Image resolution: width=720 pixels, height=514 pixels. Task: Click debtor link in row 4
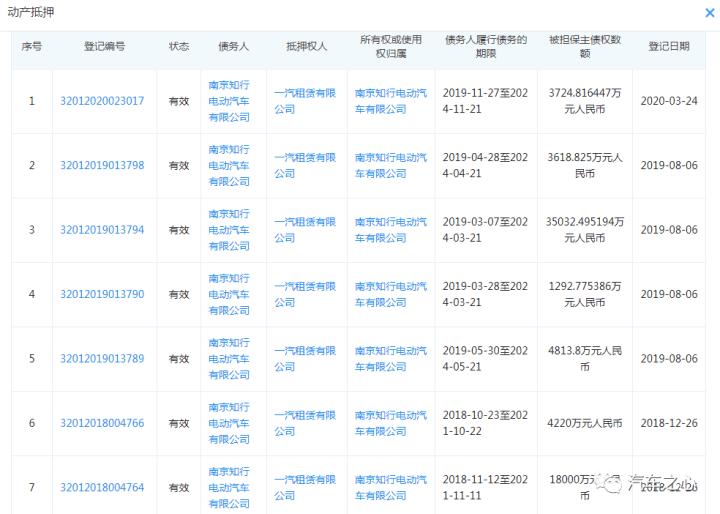229,294
